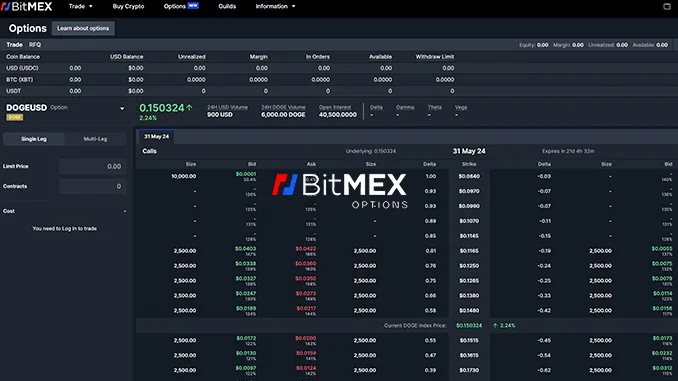Switch to Multi-Leg mode
The height and width of the screenshot is (381, 678).
click(x=95, y=139)
